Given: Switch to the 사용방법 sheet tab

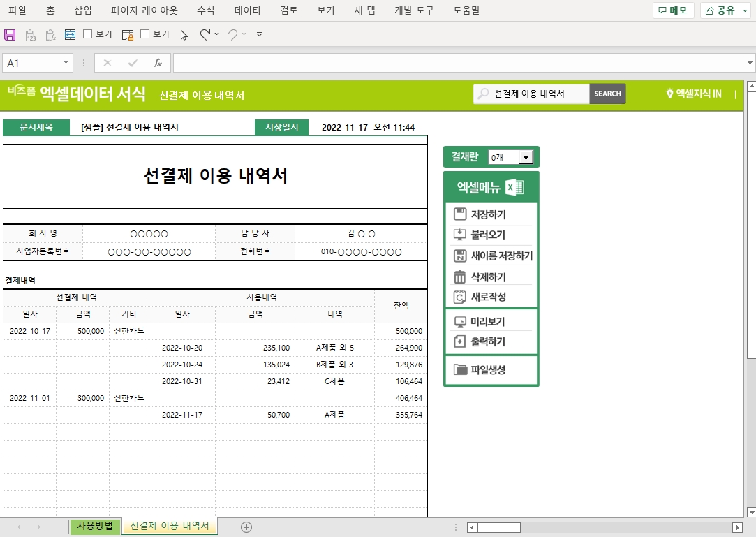Looking at the screenshot, I should coord(95,526).
